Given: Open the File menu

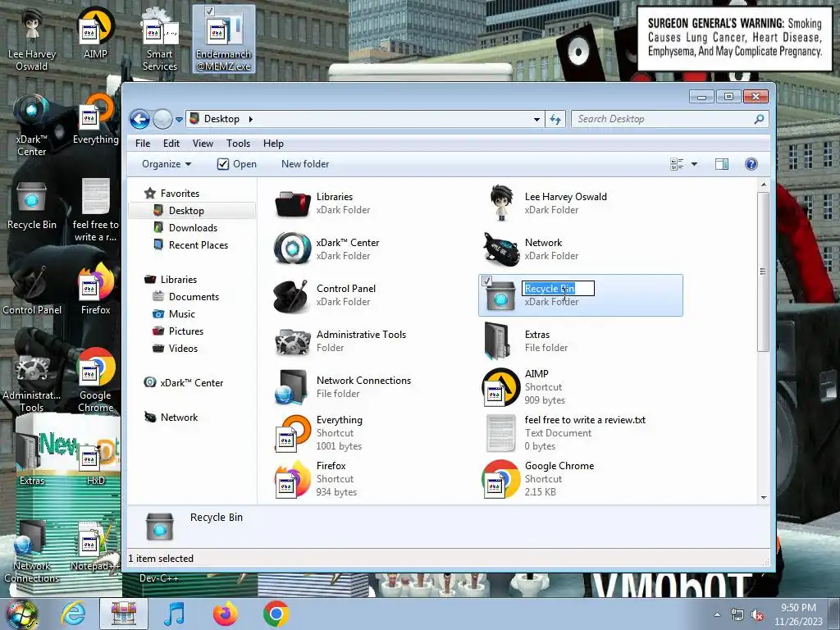Looking at the screenshot, I should point(143,144).
